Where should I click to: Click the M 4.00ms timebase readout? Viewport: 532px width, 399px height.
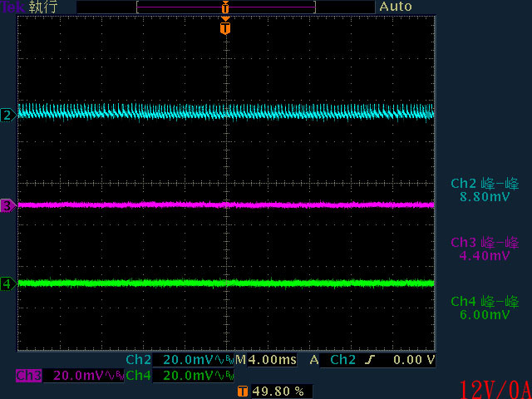[266, 360]
